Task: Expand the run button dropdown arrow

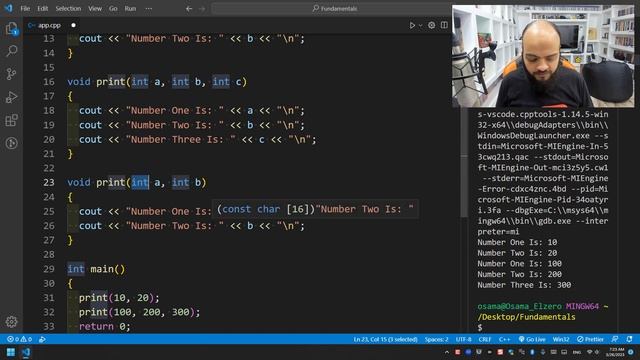Action: pos(420,25)
